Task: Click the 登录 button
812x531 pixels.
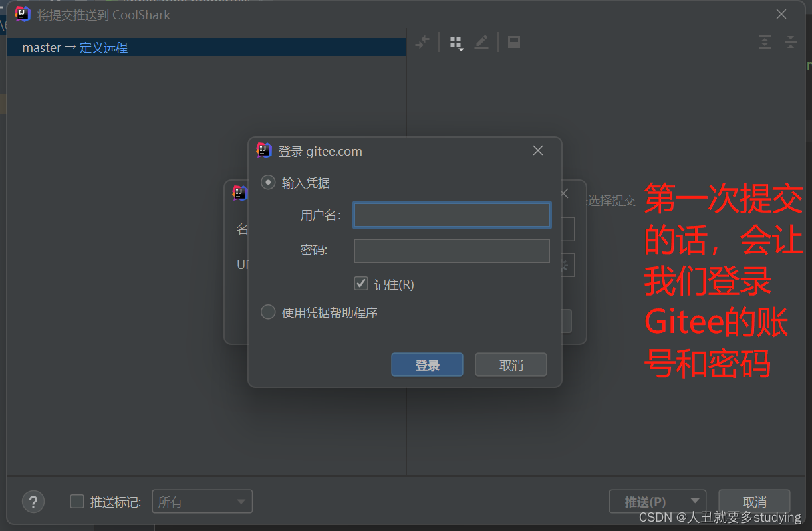Action: click(x=427, y=365)
